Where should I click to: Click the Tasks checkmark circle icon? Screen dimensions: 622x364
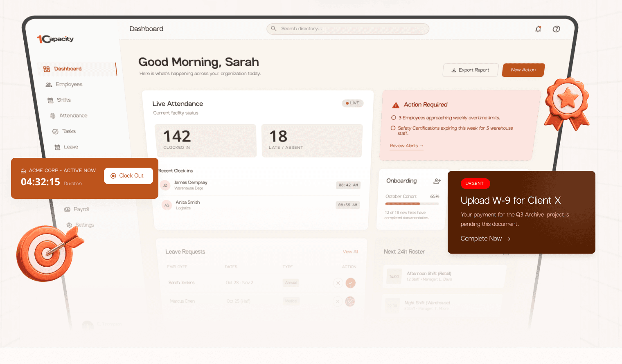click(x=55, y=131)
